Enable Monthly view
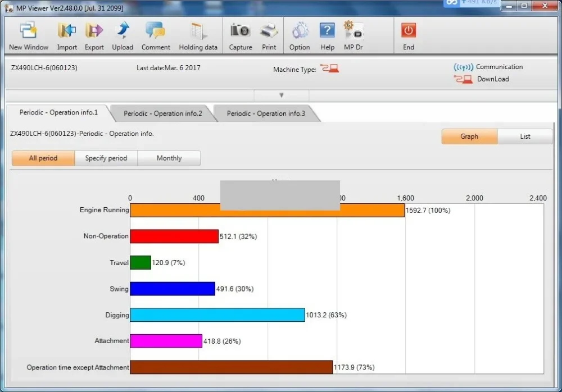The image size is (562, 392). pyautogui.click(x=169, y=158)
